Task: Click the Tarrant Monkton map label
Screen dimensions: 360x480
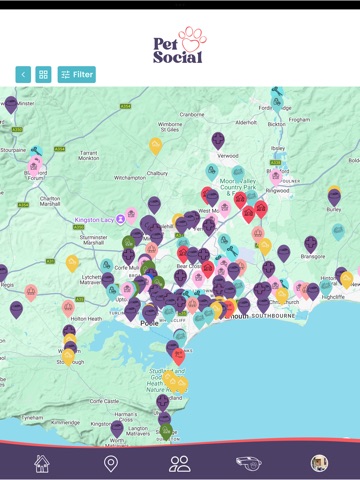Action: [x=89, y=155]
